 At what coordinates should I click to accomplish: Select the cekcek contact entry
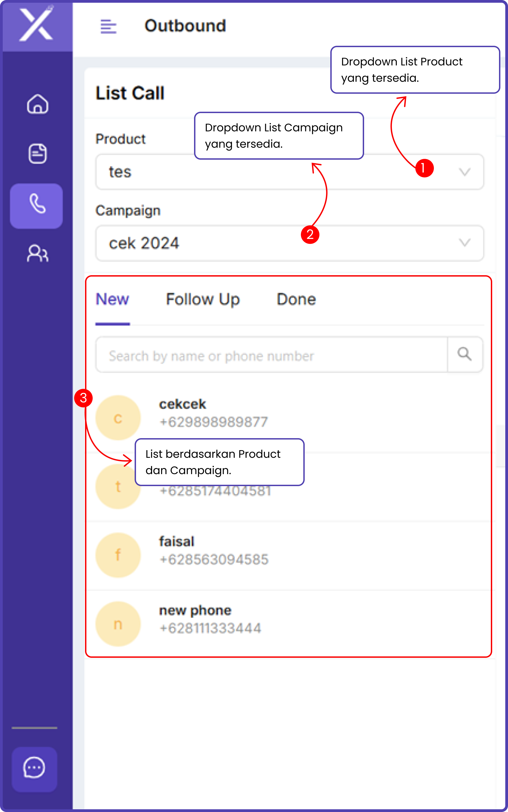[214, 413]
